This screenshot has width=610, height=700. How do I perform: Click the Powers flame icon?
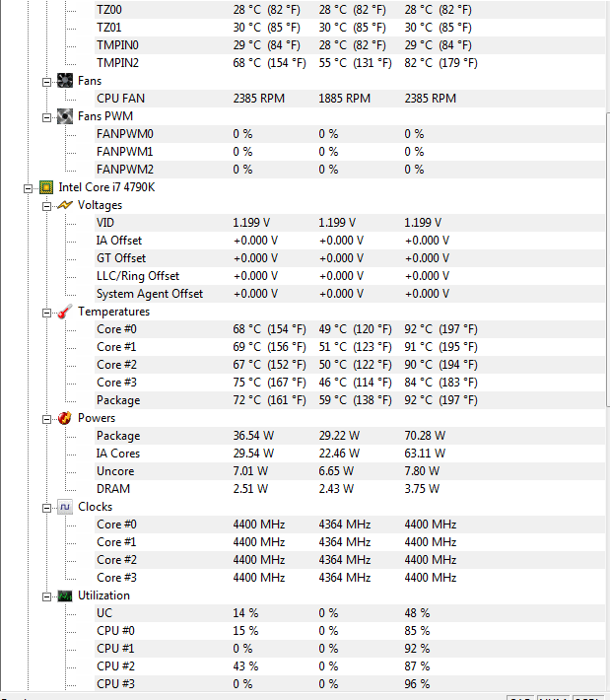coord(65,418)
